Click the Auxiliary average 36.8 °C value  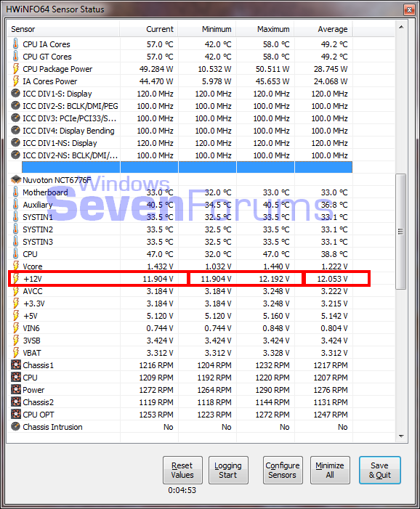334,205
